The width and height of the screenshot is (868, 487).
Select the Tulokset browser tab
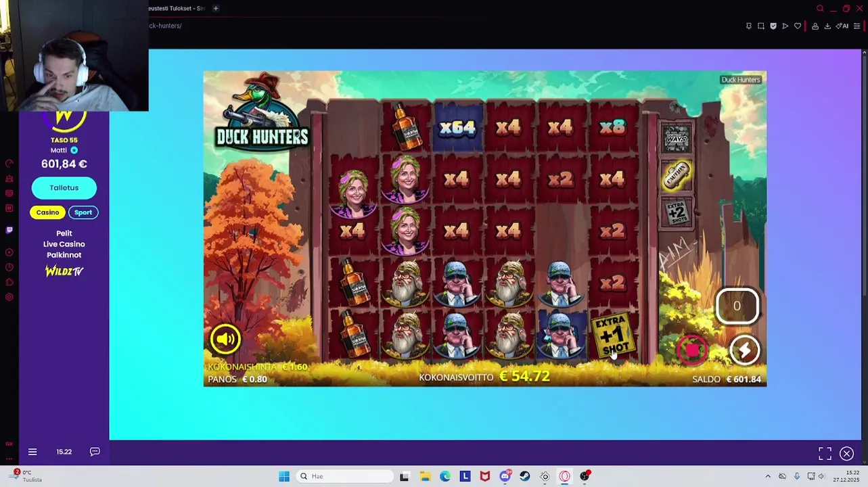coord(177,8)
